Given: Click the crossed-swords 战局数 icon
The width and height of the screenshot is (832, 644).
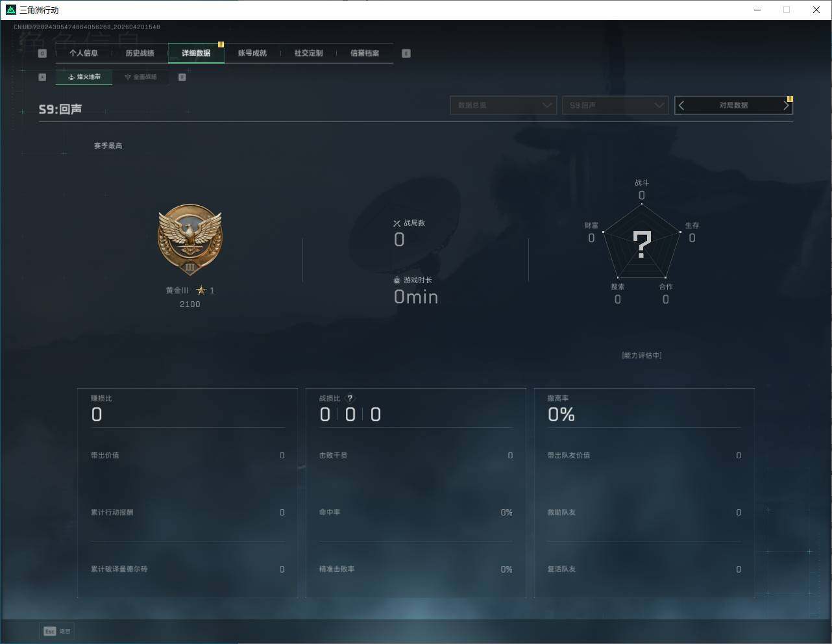Looking at the screenshot, I should click(397, 223).
